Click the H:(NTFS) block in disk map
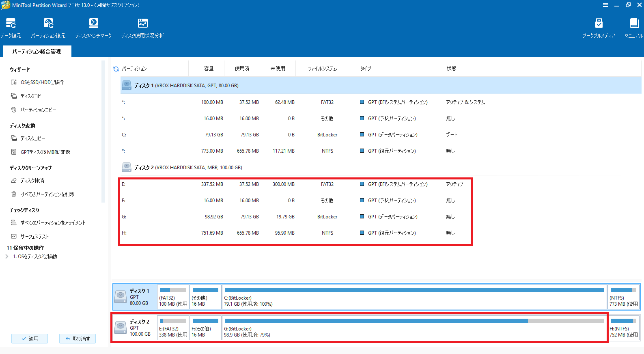The height and width of the screenshot is (354, 644). point(624,328)
